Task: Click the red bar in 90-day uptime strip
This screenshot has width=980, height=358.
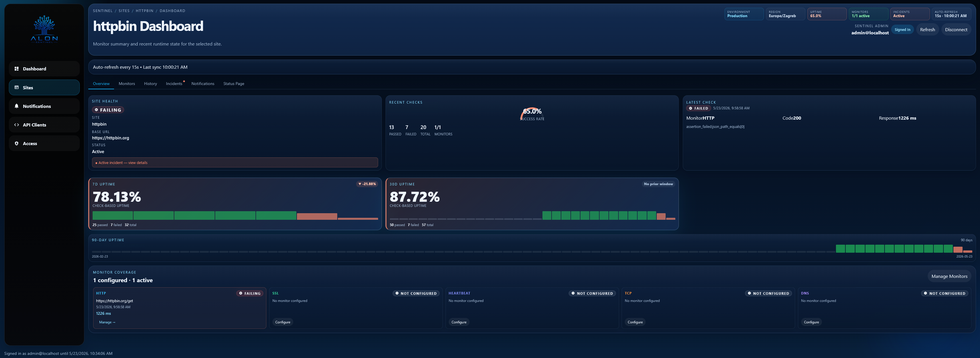Action: coord(957,250)
